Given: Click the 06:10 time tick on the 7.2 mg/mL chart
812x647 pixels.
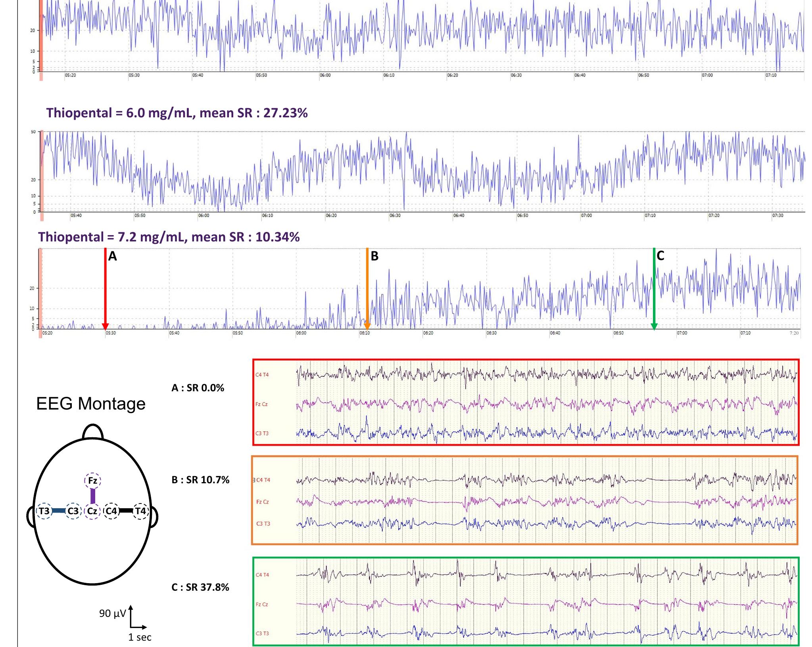Looking at the screenshot, I should (x=365, y=333).
